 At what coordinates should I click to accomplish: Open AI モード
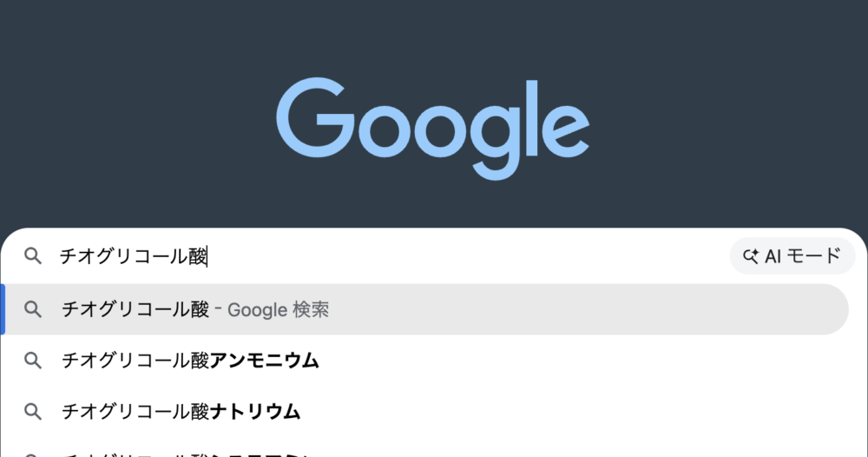click(x=792, y=256)
